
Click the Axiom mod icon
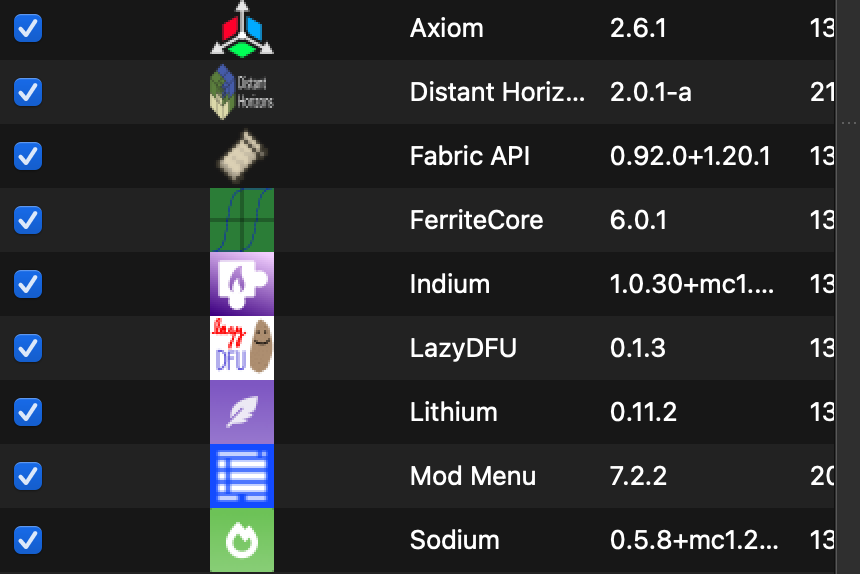tap(242, 30)
